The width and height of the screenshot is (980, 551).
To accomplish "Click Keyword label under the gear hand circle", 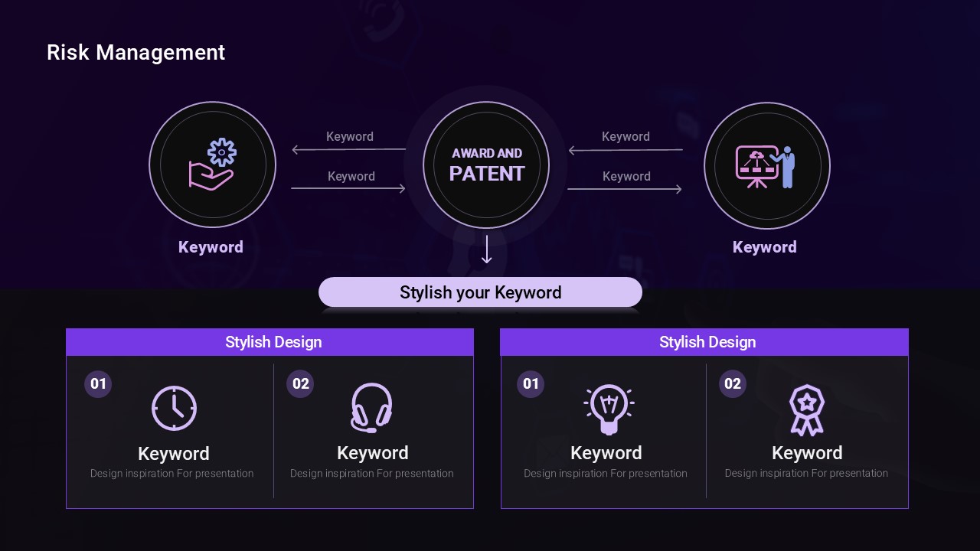I will tap(211, 247).
